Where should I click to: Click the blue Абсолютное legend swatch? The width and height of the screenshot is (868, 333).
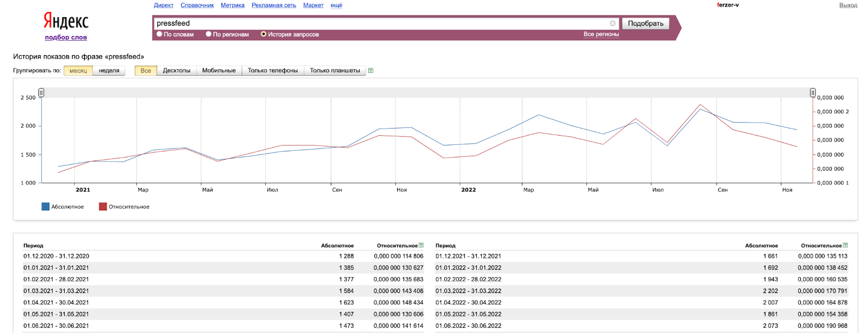click(46, 207)
